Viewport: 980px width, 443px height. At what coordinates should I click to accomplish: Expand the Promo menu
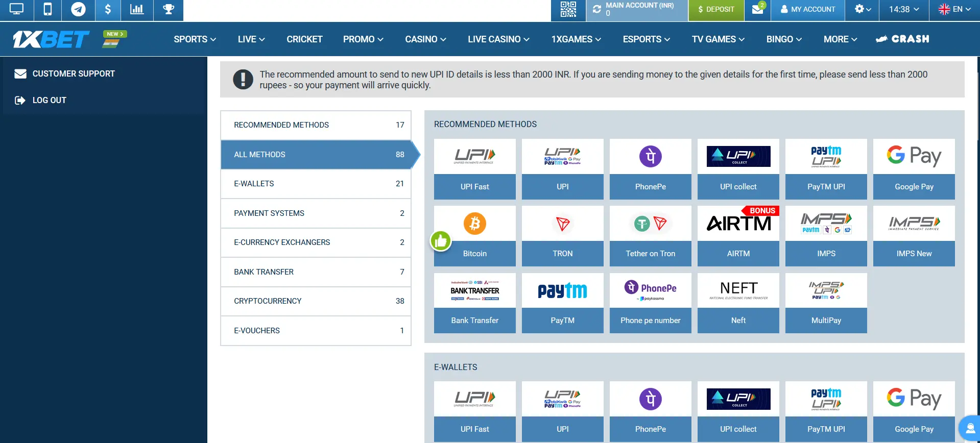click(363, 39)
